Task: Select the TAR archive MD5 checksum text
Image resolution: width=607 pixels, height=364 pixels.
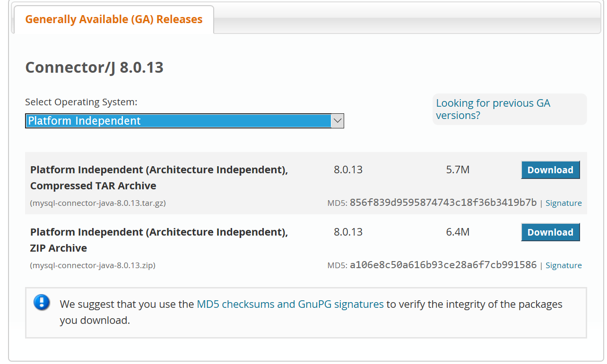Action: tap(443, 203)
